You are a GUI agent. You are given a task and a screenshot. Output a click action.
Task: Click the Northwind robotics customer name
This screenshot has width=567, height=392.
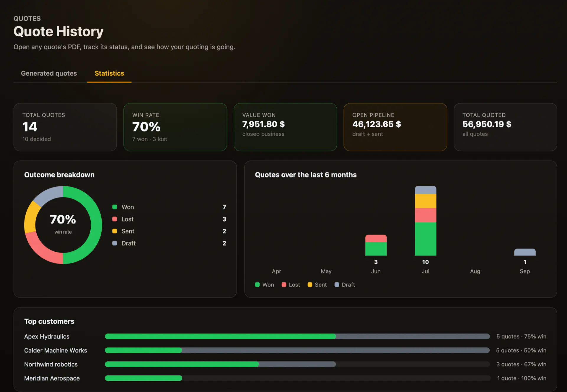coord(51,364)
